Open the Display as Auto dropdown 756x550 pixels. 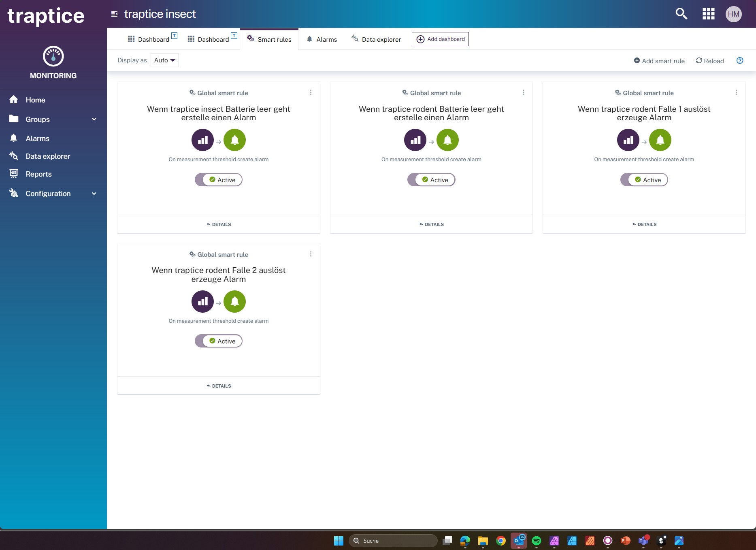164,60
